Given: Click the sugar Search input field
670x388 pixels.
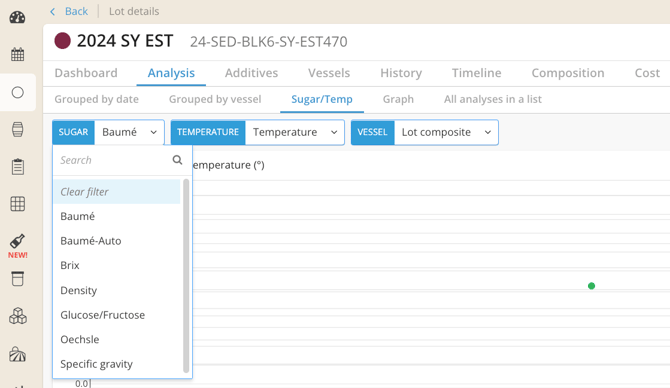Looking at the screenshot, I should point(113,160).
